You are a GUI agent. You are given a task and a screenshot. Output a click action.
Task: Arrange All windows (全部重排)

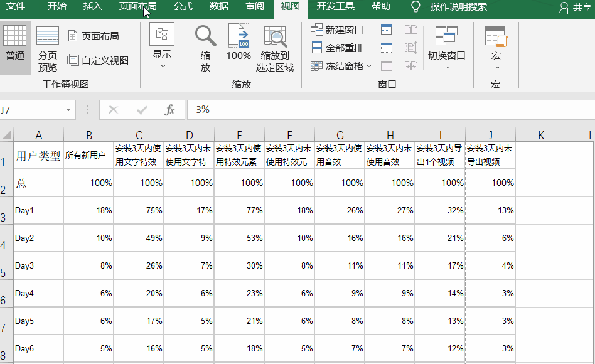click(337, 48)
